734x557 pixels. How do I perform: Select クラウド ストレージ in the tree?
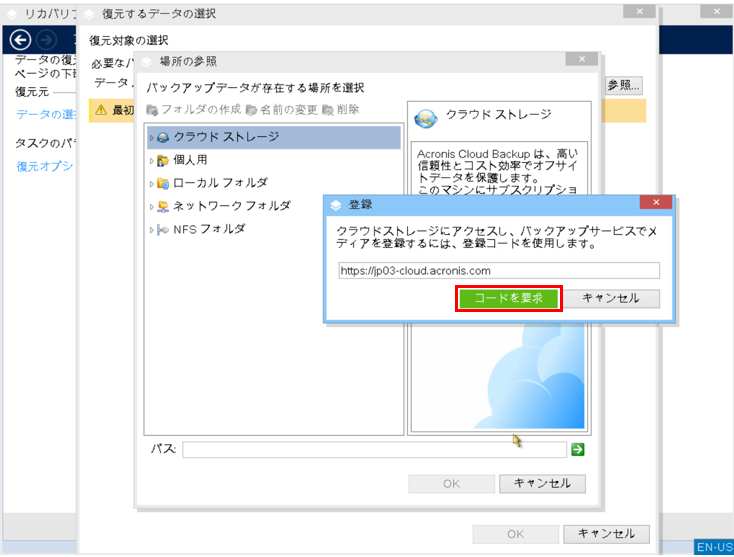[226, 137]
